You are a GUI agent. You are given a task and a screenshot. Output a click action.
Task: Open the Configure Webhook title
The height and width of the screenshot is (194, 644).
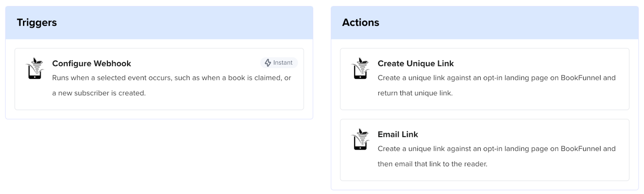(x=91, y=63)
